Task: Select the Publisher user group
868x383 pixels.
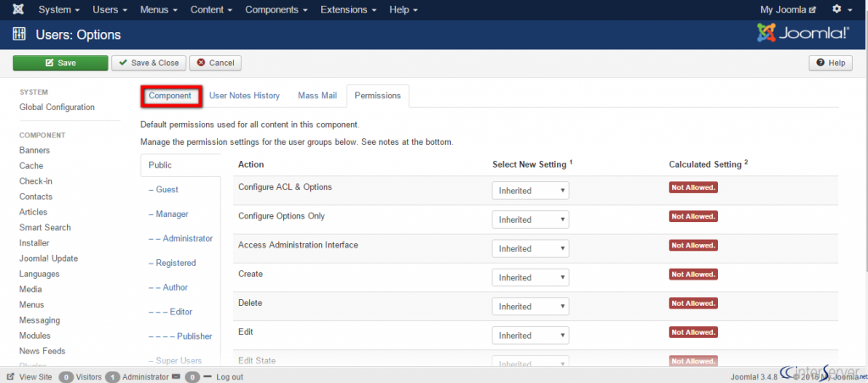Action: coord(181,336)
